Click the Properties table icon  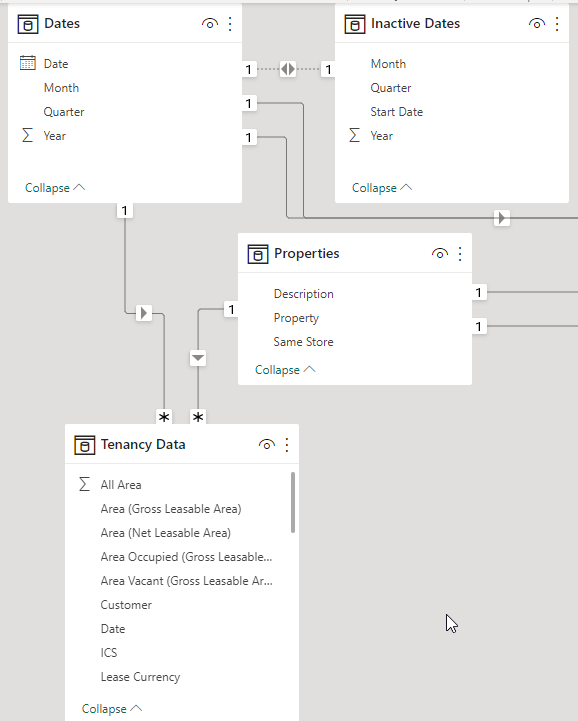[x=258, y=254]
